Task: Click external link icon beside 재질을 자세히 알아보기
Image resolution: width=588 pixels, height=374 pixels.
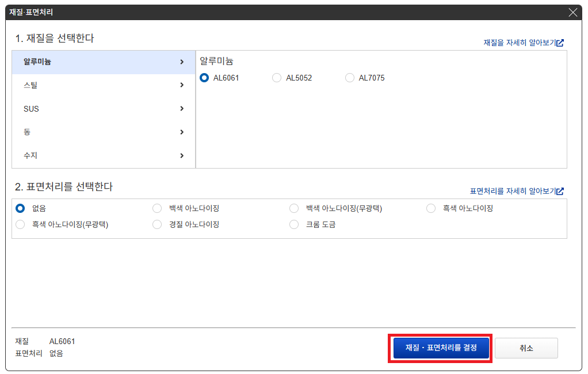Action: coord(560,43)
